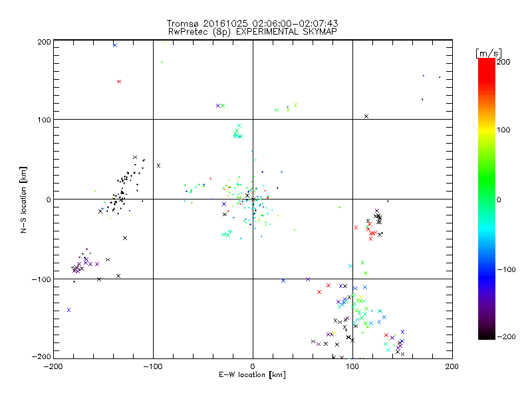This screenshot has width=532, height=399.
Task: Click the E-W axis tick label "-100"
Action: [x=153, y=366]
